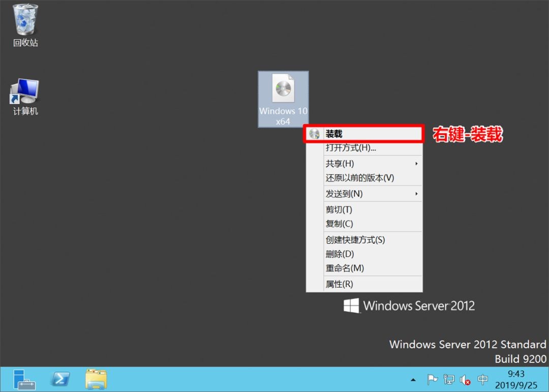Choose 打开方式(H)... in the context menu
549x392 pixels.
pos(364,147)
